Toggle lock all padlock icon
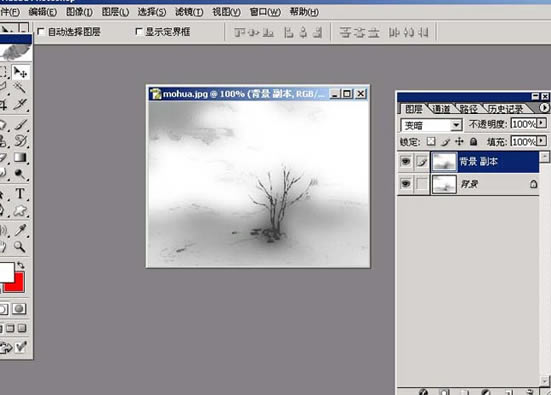 point(474,142)
